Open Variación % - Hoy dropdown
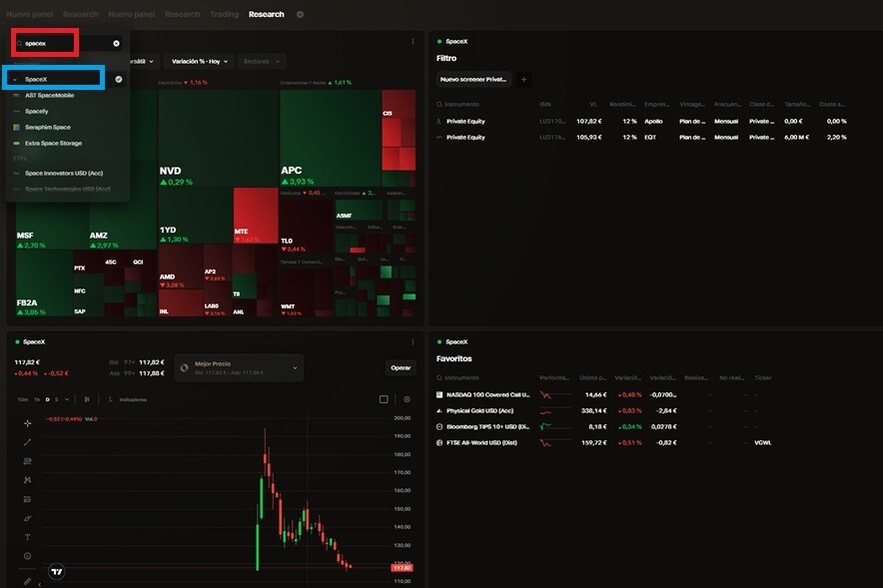 tap(199, 61)
